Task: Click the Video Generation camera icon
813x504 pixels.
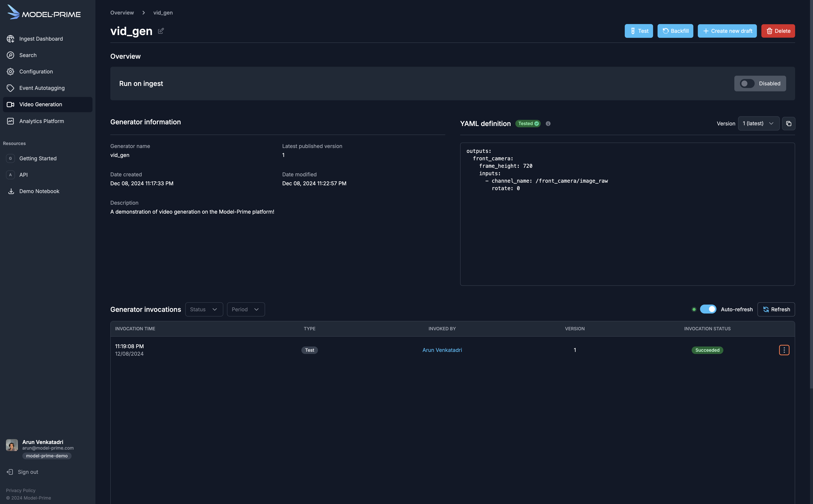Action: pyautogui.click(x=11, y=104)
